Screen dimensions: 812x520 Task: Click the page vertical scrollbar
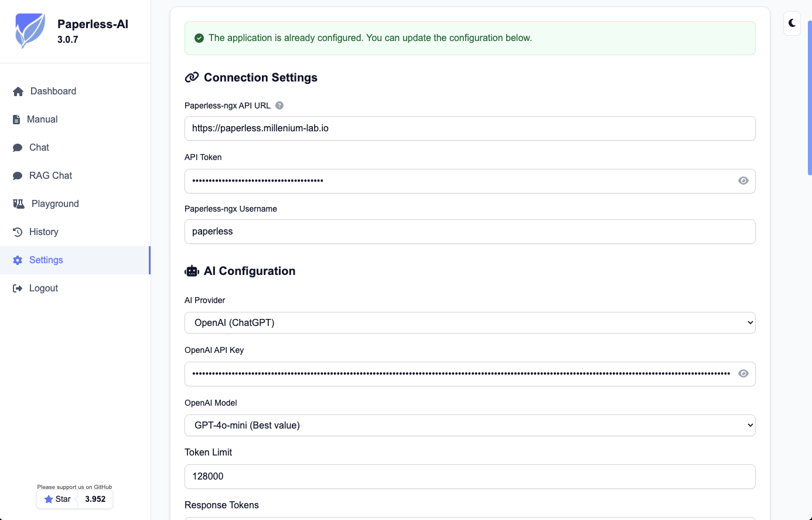(x=810, y=98)
